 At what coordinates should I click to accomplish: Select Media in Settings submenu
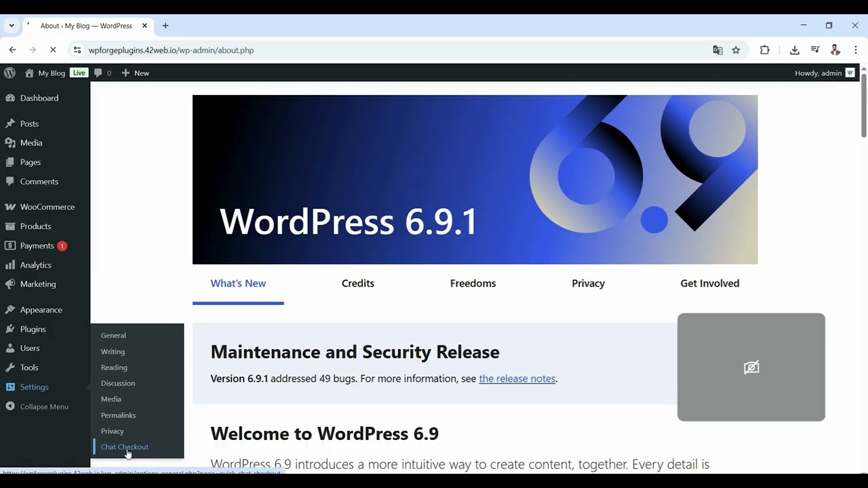tap(111, 399)
